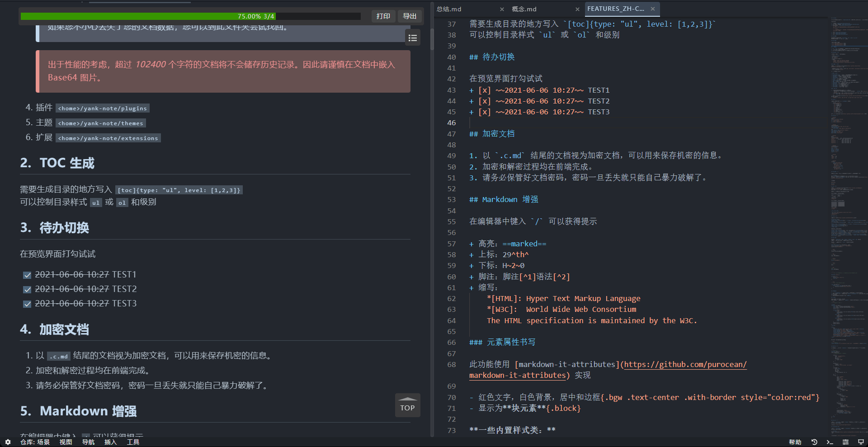The image size is (868, 447).
Task: Open the 仓库: 场景 menu
Action: pyautogui.click(x=35, y=442)
